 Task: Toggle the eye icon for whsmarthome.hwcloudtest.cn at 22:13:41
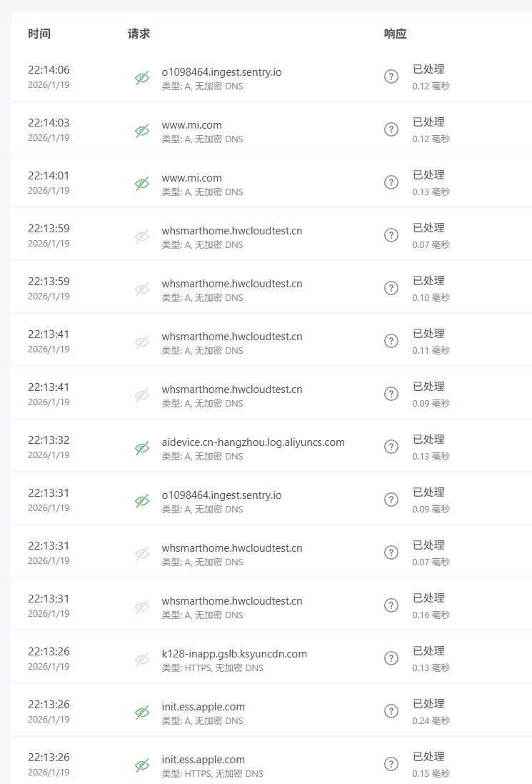pos(142,341)
